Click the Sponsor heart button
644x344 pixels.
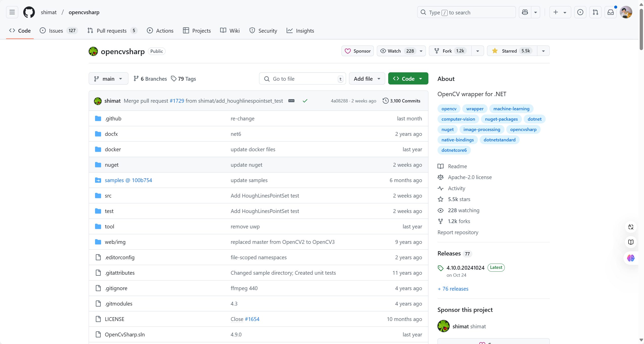tap(358, 51)
